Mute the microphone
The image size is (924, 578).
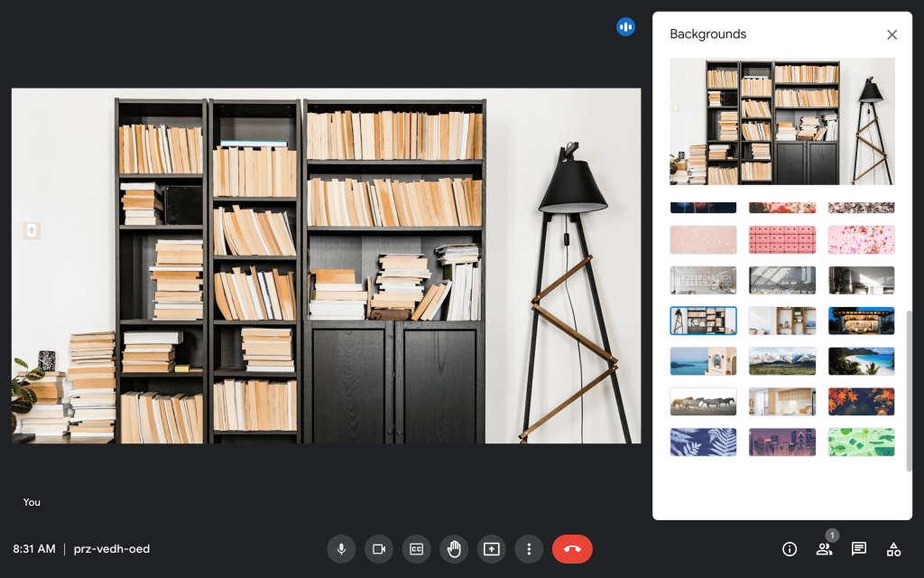click(341, 549)
